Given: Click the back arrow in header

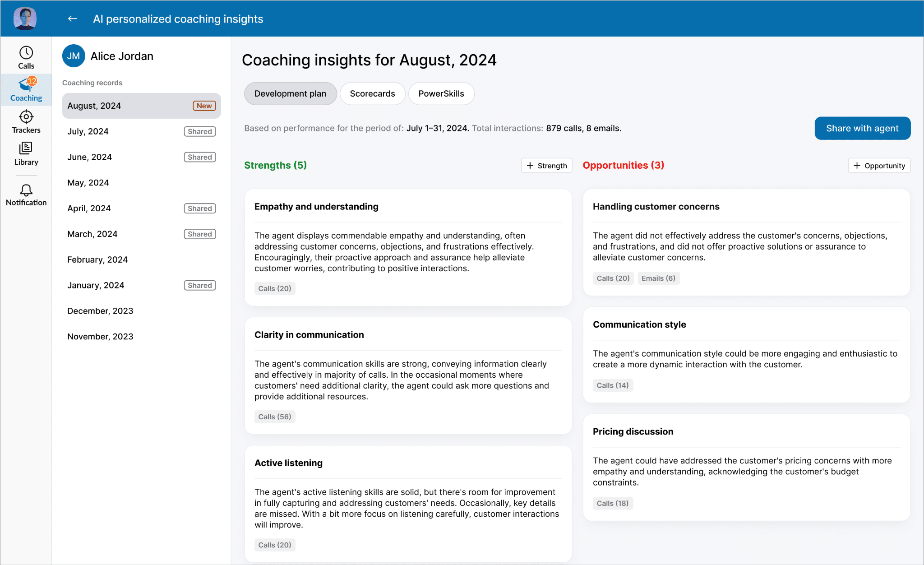Looking at the screenshot, I should coord(72,19).
